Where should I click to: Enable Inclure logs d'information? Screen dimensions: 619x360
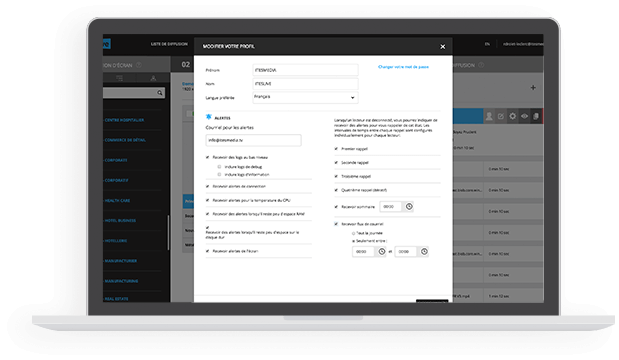coord(219,174)
